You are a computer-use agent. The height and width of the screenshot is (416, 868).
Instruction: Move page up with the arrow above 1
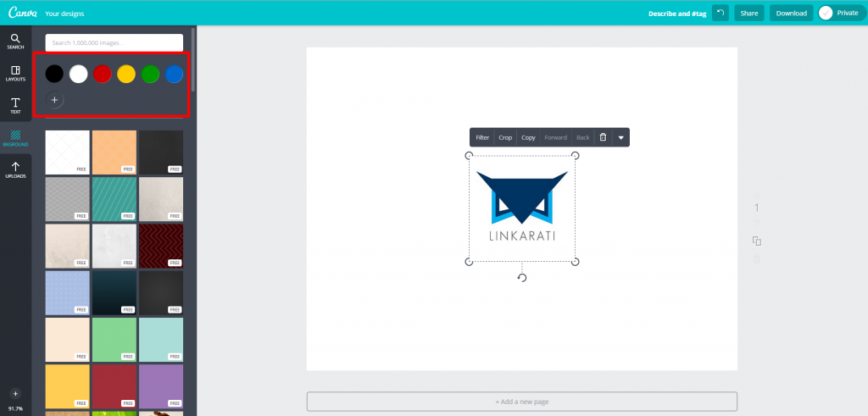(x=757, y=194)
